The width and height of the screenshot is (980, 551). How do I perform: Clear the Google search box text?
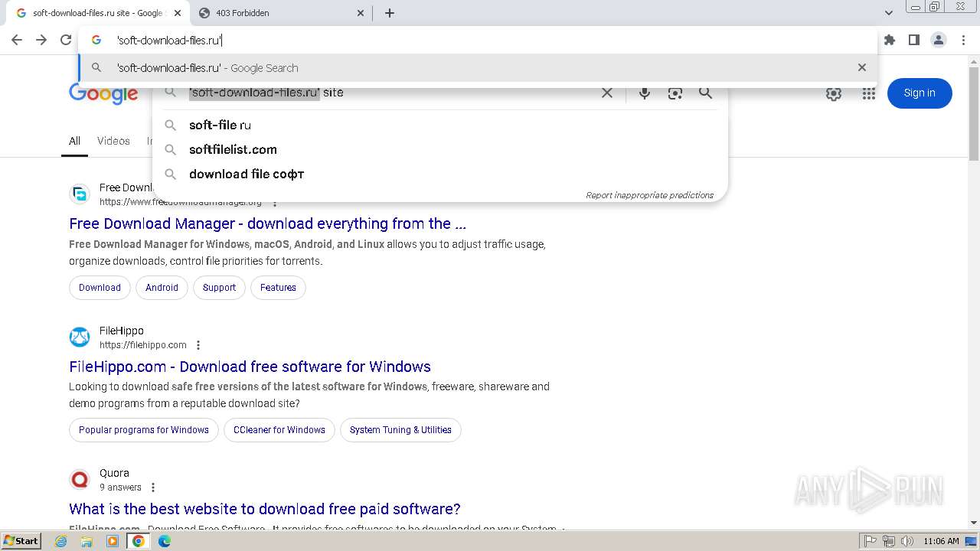click(x=607, y=93)
